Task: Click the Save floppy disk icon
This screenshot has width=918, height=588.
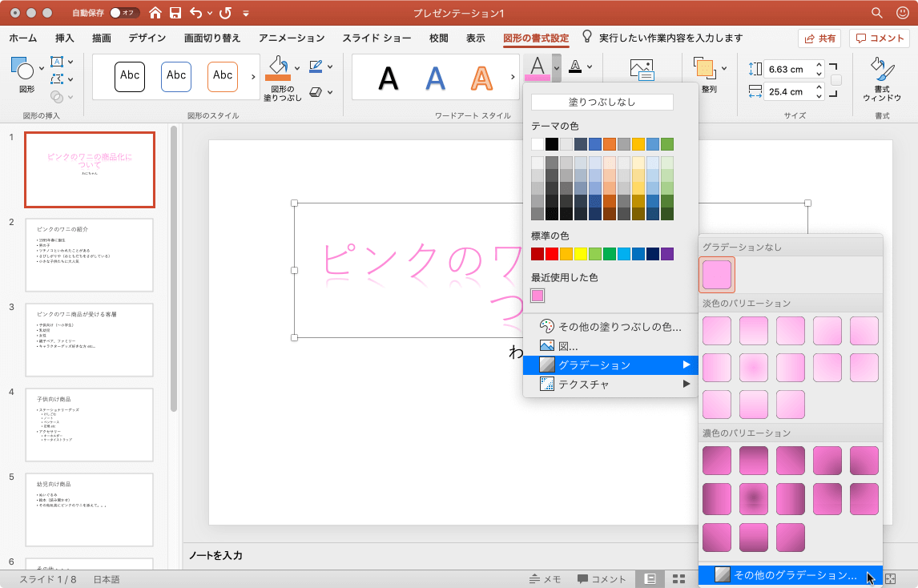Action: point(175,13)
